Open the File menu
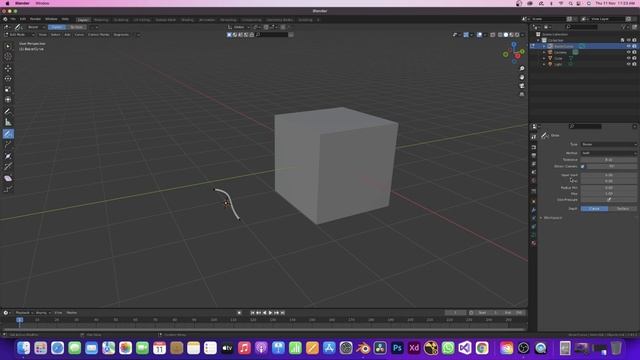The height and width of the screenshot is (360, 640). [13, 19]
